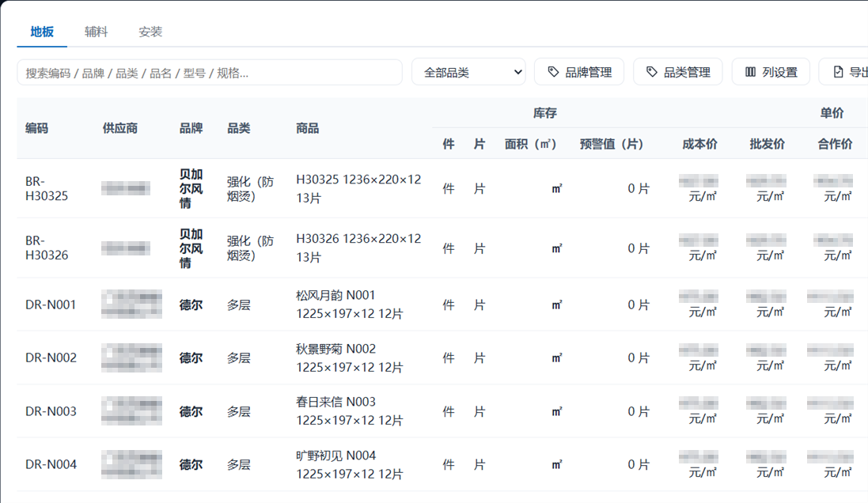The height and width of the screenshot is (503, 868).
Task: Click the 品牌 column header
Action: click(191, 128)
